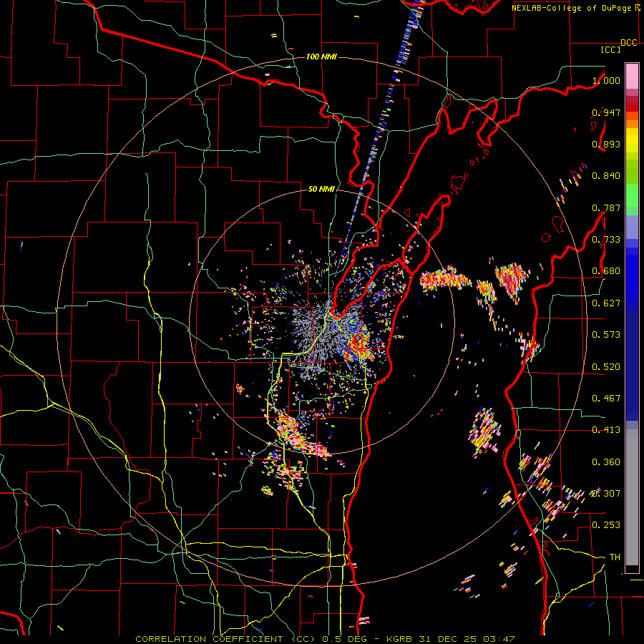Select the 0.520 scale value
The height and width of the screenshot is (644, 644).
[606, 367]
